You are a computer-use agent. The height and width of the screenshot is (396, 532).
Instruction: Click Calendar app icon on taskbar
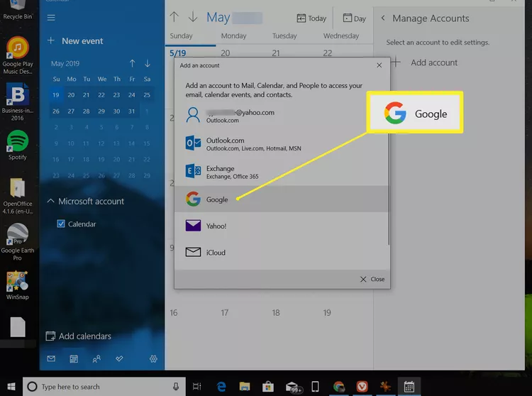[x=409, y=387]
